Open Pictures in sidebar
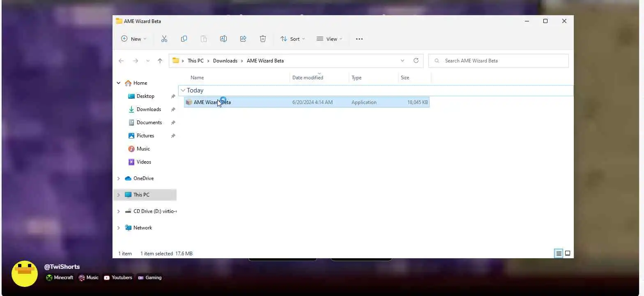Image resolution: width=644 pixels, height=296 pixels. (x=145, y=136)
